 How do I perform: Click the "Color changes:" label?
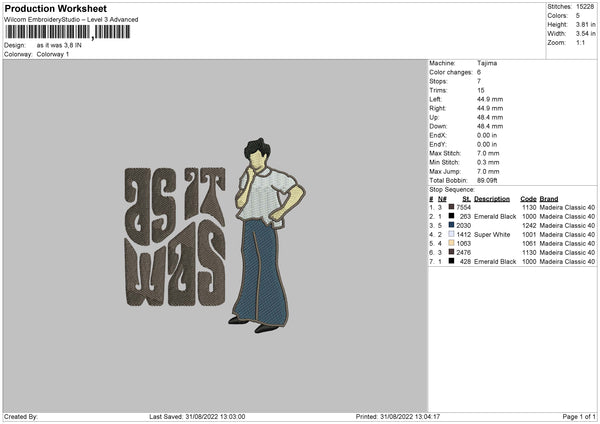(x=451, y=72)
